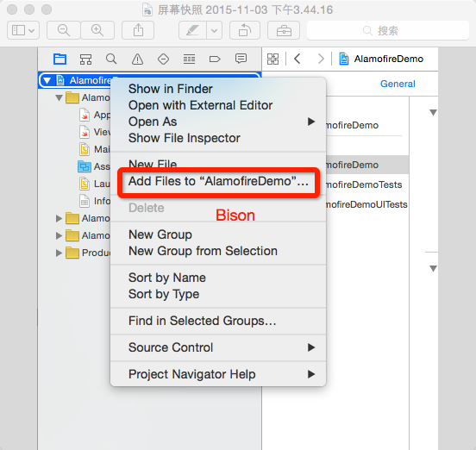Viewport: 476px width, 450px height.
Task: Collapse the upper editor section triangle
Action: (x=433, y=113)
